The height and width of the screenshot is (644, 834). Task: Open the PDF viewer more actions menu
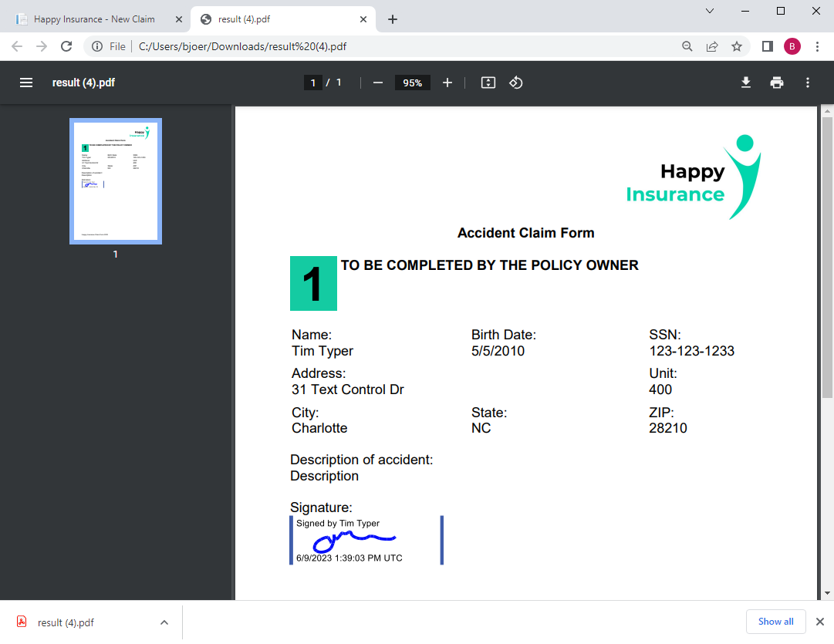click(808, 83)
